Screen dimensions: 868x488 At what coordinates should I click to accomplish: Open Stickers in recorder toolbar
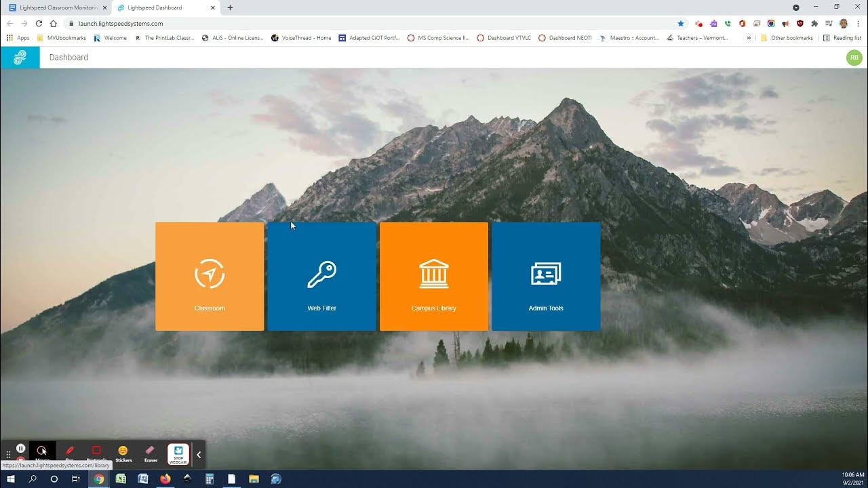[x=123, y=453]
